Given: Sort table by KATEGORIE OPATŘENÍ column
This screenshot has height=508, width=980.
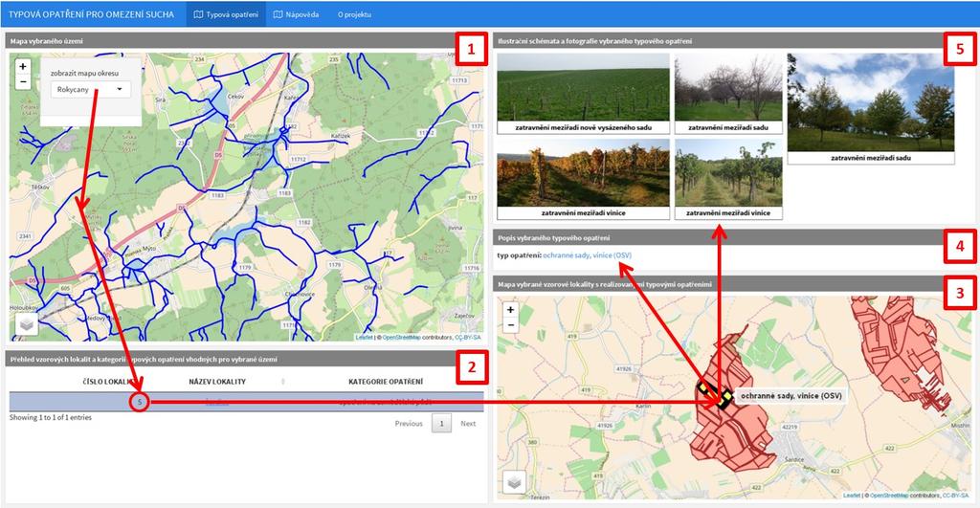Looking at the screenshot, I should pyautogui.click(x=386, y=381).
